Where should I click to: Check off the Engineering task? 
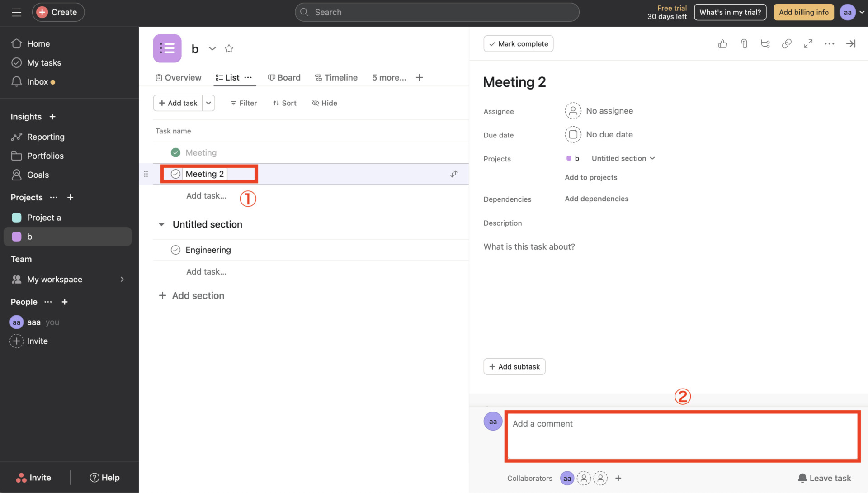tap(175, 250)
